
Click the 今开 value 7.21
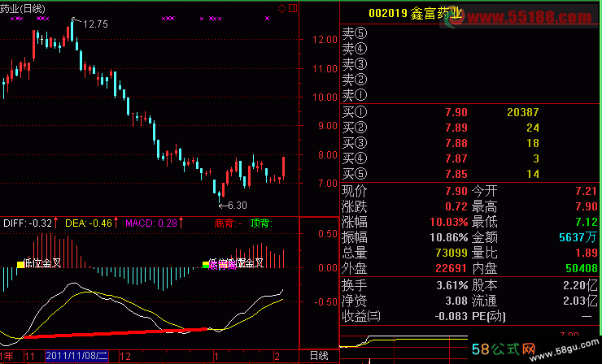(x=587, y=191)
